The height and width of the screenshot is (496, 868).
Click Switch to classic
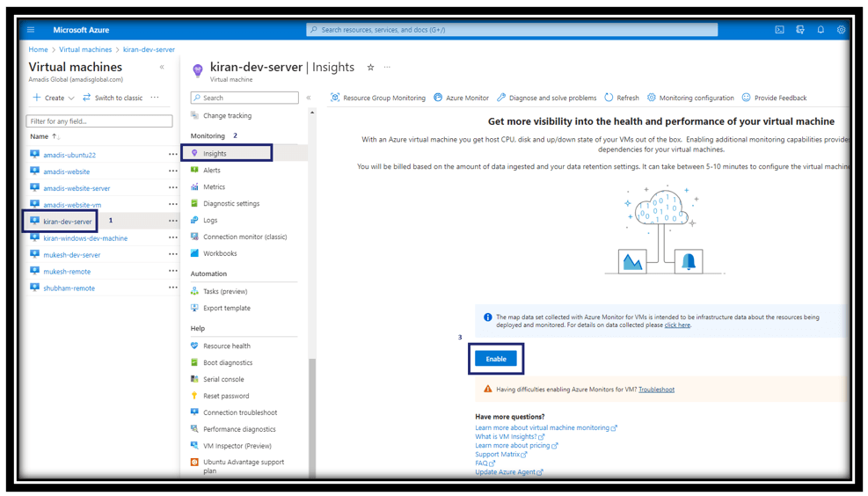click(113, 98)
